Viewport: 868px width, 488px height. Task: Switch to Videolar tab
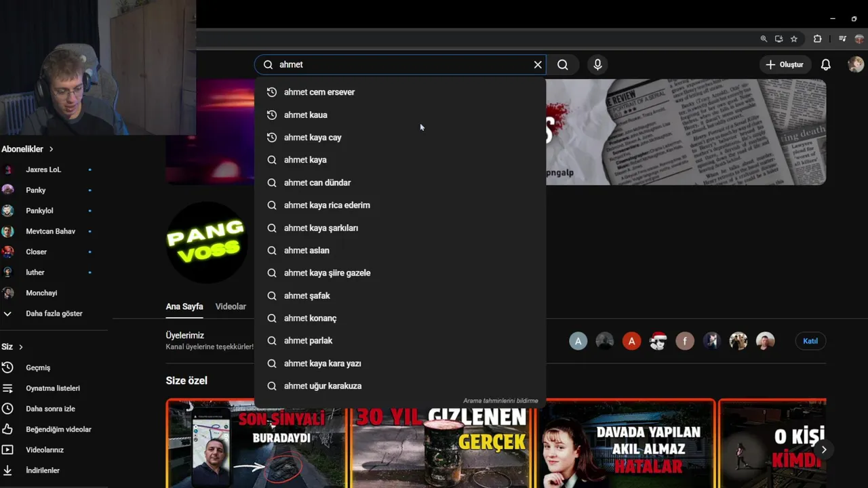click(x=231, y=306)
